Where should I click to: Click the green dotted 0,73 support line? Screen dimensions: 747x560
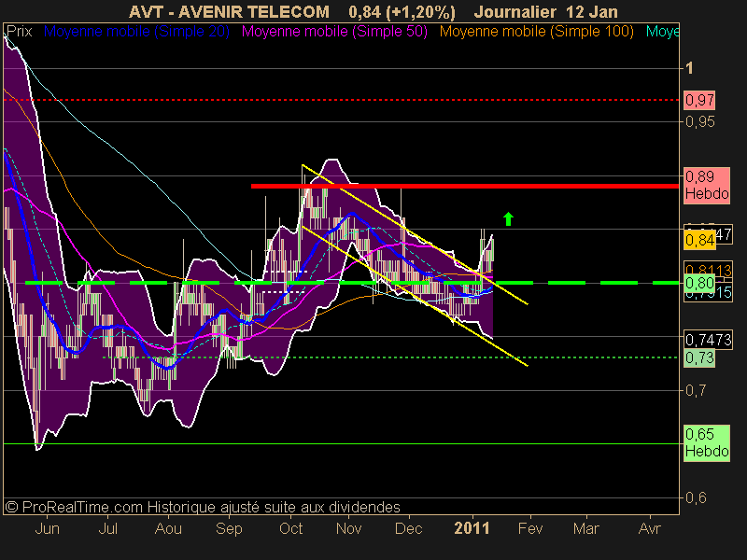[x=390, y=357]
